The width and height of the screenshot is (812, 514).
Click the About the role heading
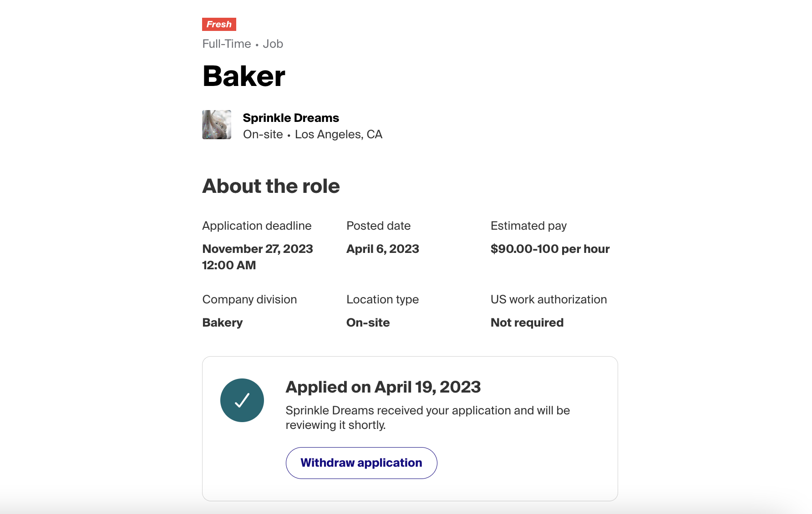[271, 186]
